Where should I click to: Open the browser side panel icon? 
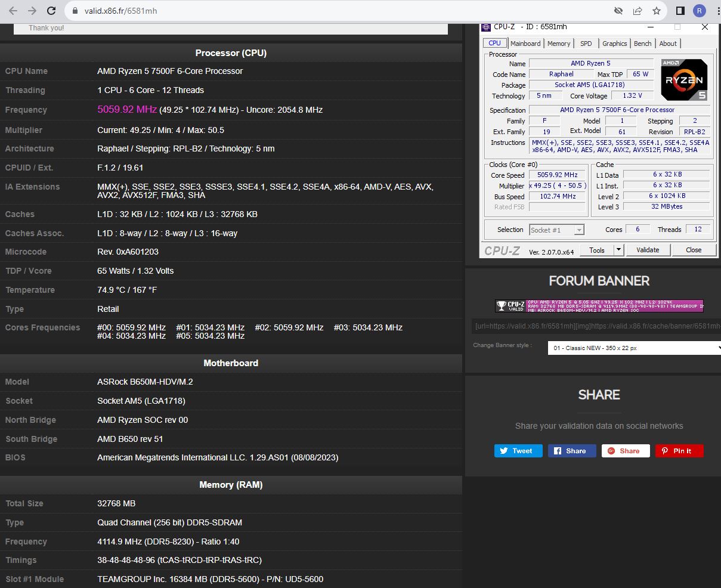pos(680,11)
